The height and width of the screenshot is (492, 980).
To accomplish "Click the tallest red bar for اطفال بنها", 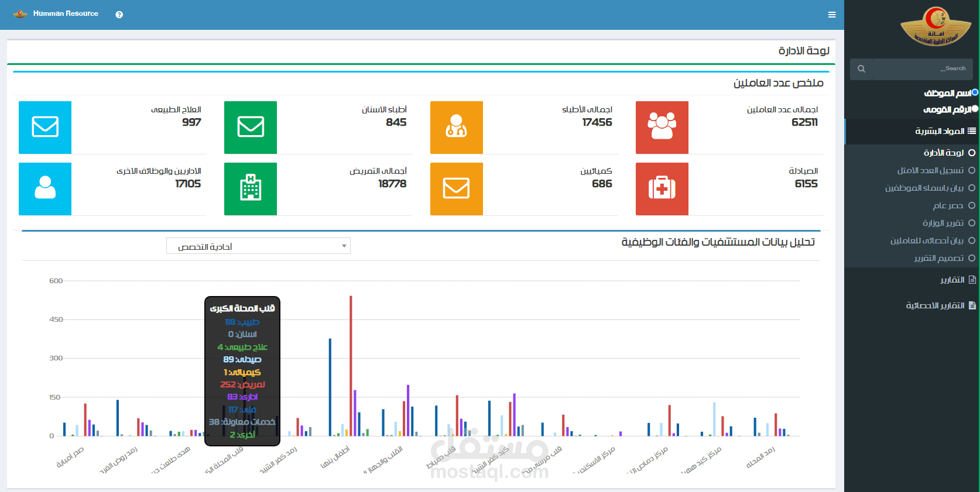I will (x=351, y=366).
